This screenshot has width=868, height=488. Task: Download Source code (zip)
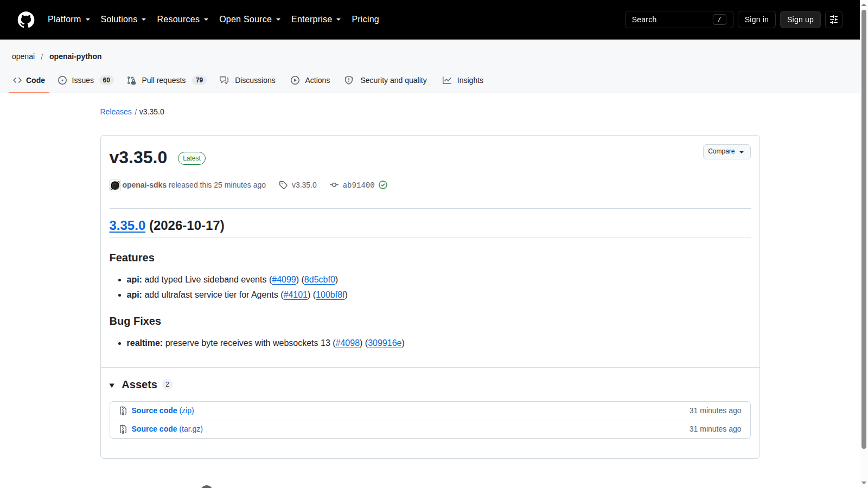click(x=163, y=411)
